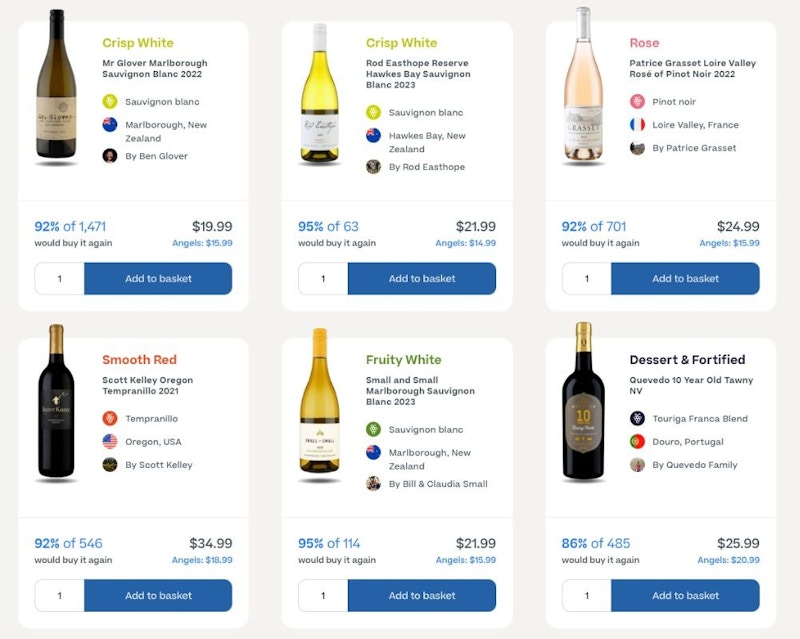Click the Portugal flag icon for Douro
The image size is (800, 639).
tap(637, 442)
